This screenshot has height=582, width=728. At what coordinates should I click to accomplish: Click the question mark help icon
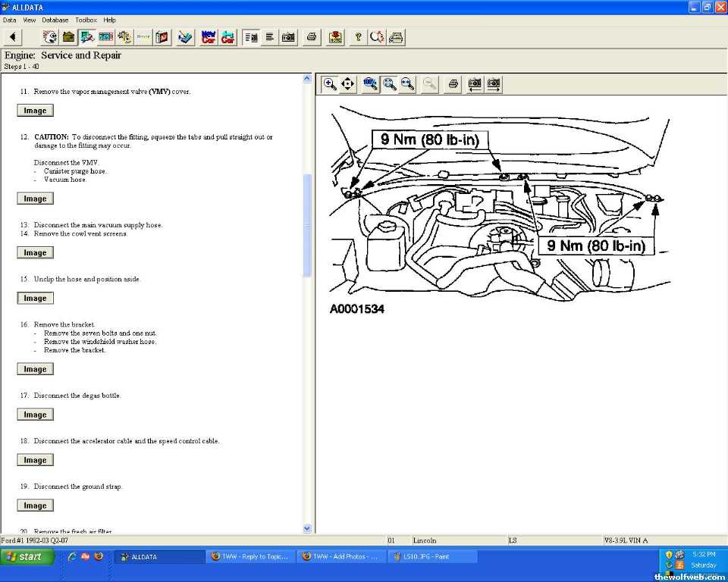(358, 37)
